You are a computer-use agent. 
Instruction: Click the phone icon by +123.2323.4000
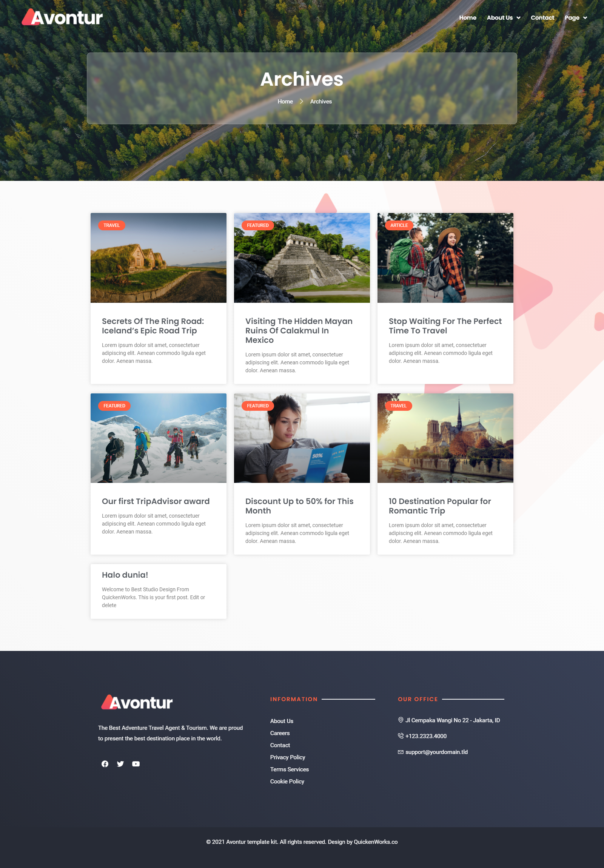pos(401,736)
